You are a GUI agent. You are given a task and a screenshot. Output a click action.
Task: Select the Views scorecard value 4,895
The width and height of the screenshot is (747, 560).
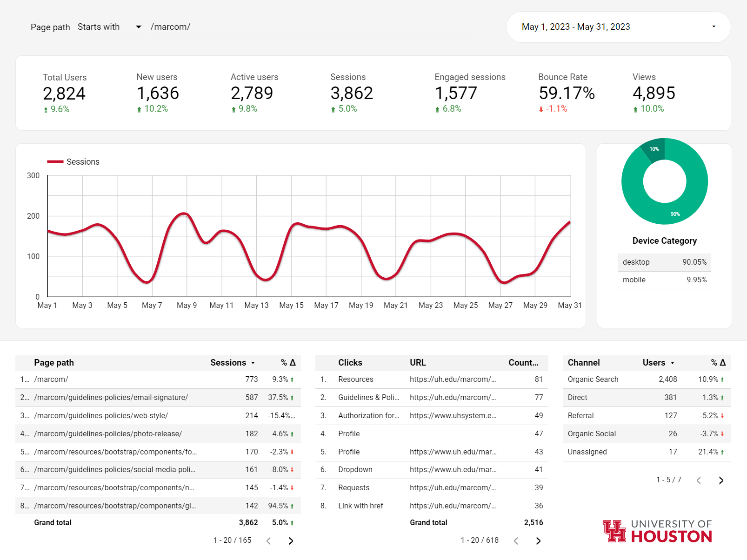[x=654, y=93]
